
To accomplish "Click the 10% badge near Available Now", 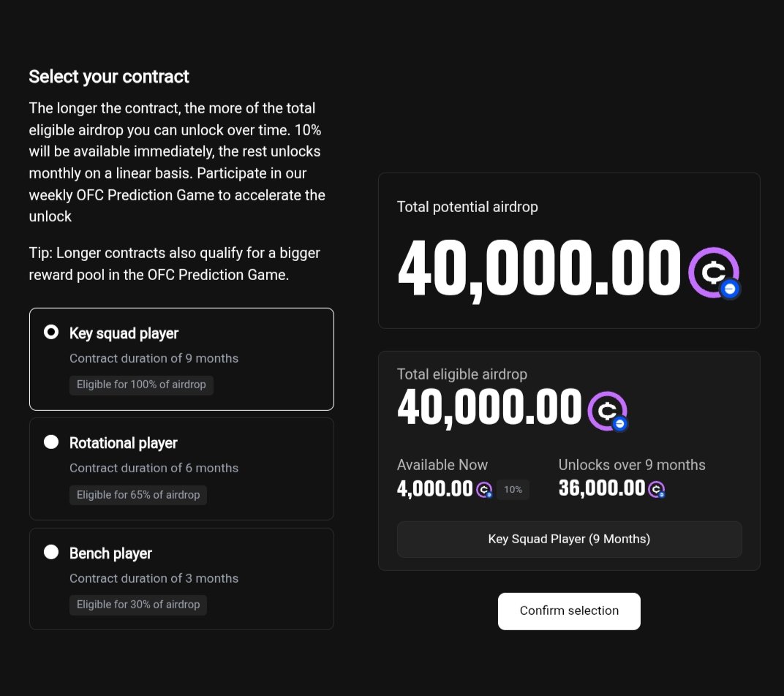I will coord(513,489).
